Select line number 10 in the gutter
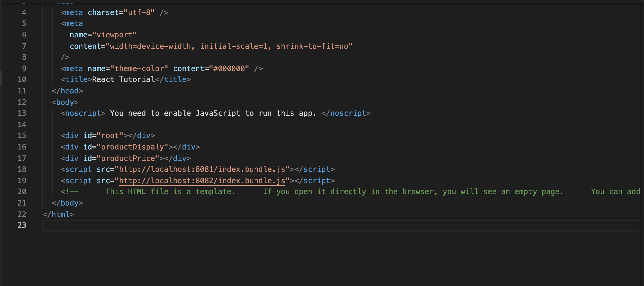644x286 pixels. coord(22,79)
